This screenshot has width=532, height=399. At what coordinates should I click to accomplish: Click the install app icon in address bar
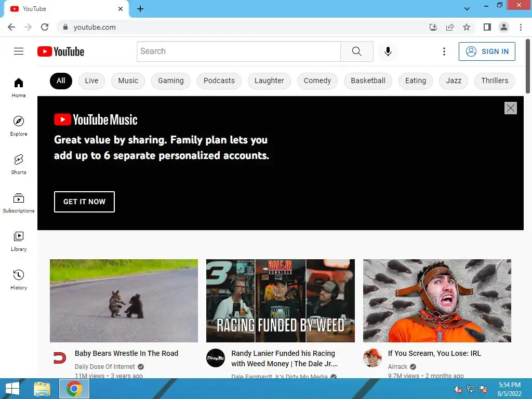point(433,27)
